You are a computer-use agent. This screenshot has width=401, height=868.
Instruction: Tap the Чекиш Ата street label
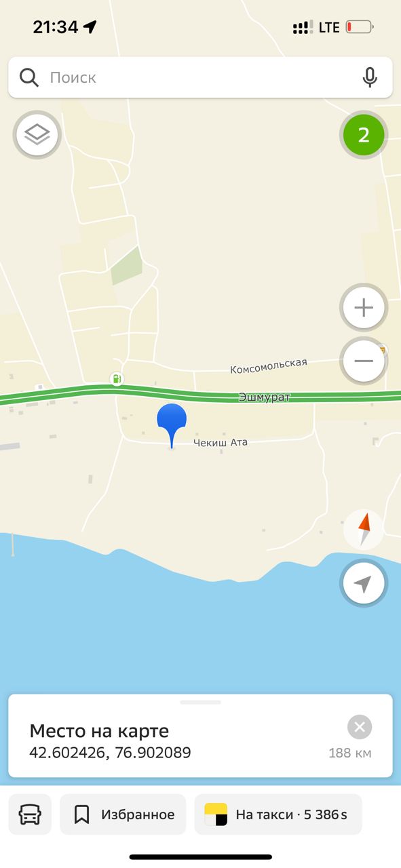[x=221, y=442]
